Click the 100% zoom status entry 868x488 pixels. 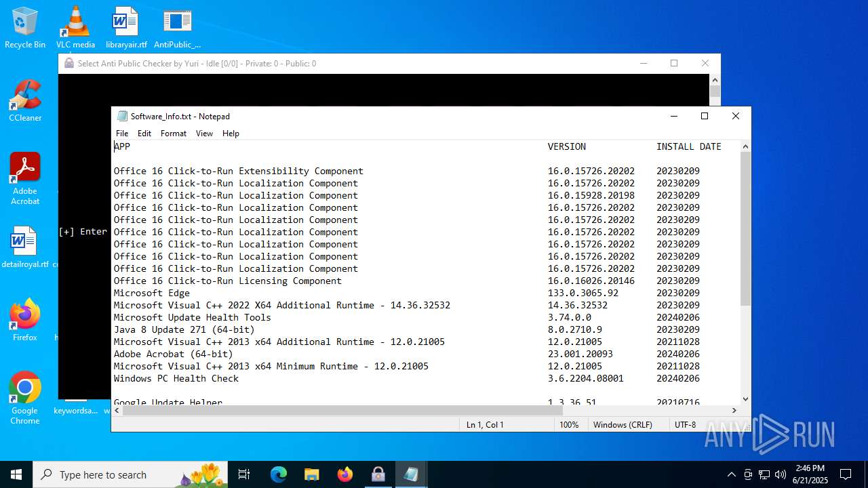(x=569, y=425)
